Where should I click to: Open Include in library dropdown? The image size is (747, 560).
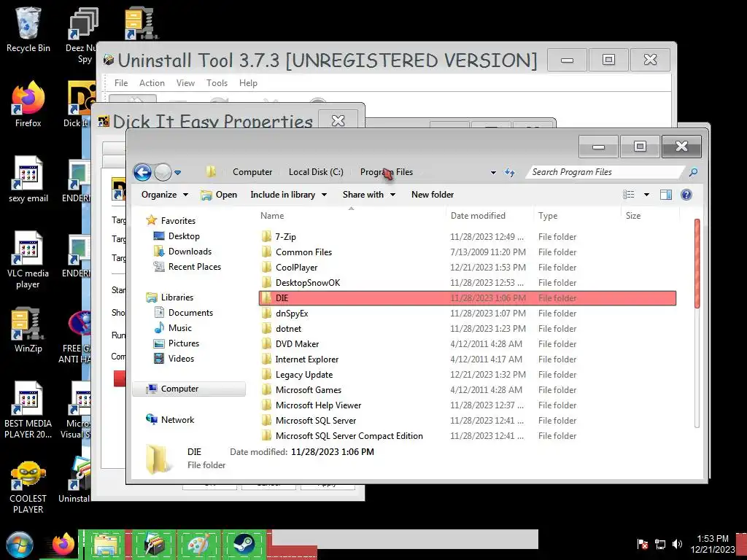coord(288,194)
